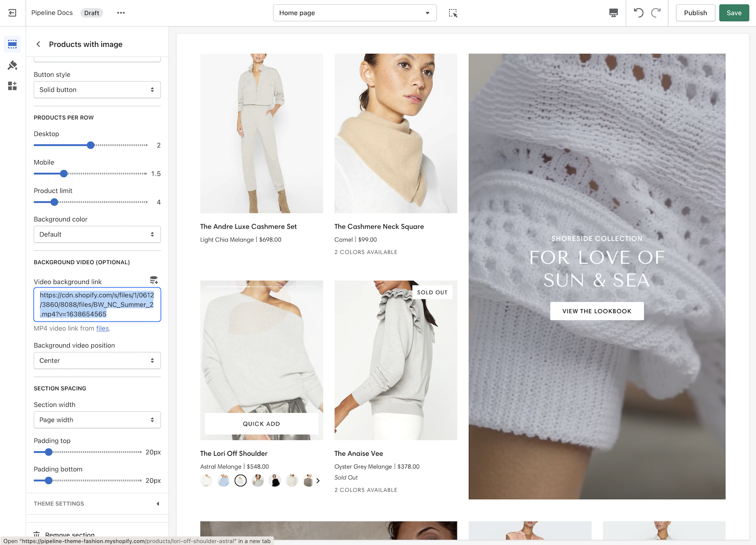Click the Video background link field
The width and height of the screenshot is (756, 545).
(x=97, y=305)
